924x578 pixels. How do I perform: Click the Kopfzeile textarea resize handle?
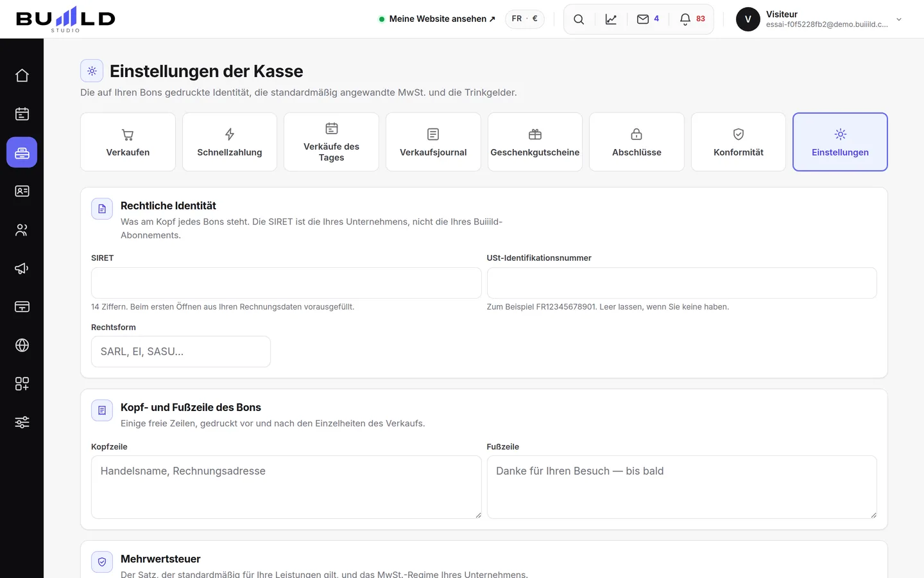478,515
